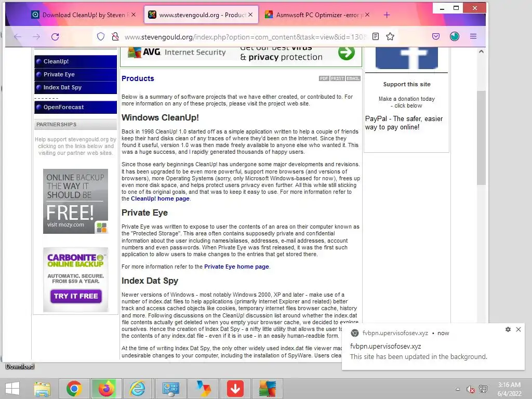The height and width of the screenshot is (399, 532).
Task: Bookmark this page with the star
Action: pos(390,36)
